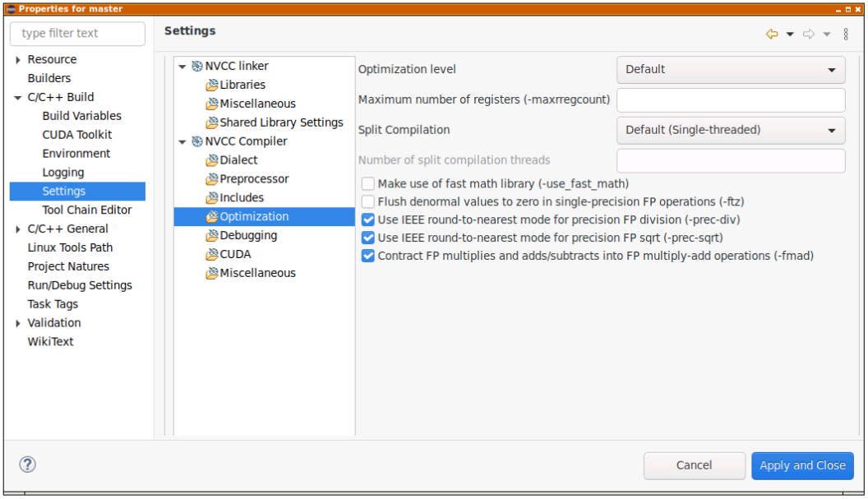Enable the fast math library option
The width and height of the screenshot is (868, 499).
[x=367, y=183]
